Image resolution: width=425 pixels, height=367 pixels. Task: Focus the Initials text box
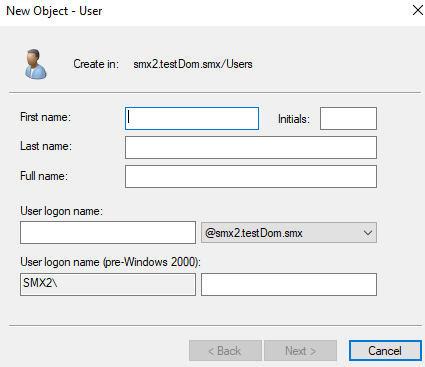click(348, 118)
